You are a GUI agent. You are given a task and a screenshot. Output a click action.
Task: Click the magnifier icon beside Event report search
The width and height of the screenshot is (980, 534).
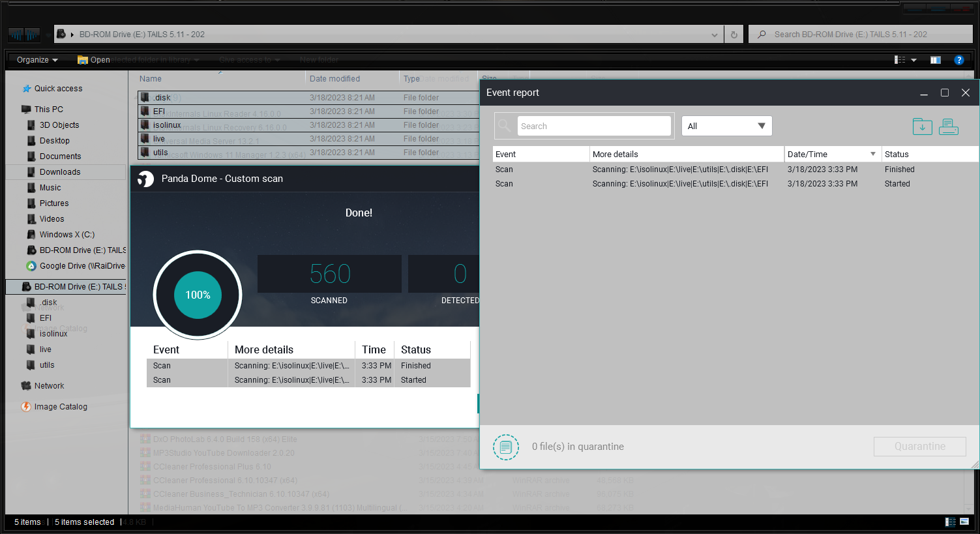coord(505,126)
